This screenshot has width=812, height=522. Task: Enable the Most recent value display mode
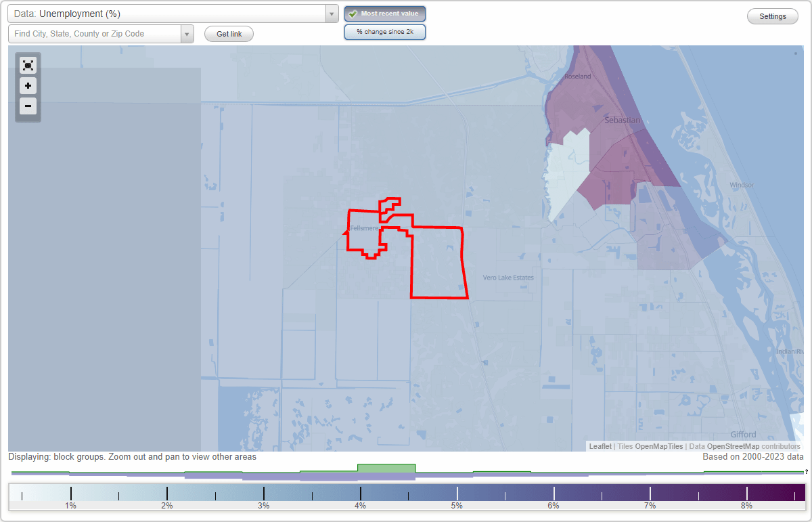[x=384, y=13]
